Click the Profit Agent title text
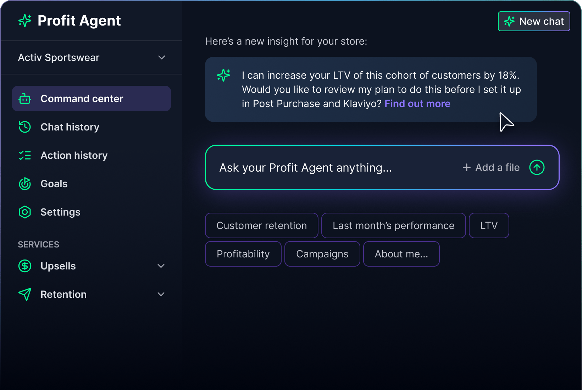 point(79,21)
